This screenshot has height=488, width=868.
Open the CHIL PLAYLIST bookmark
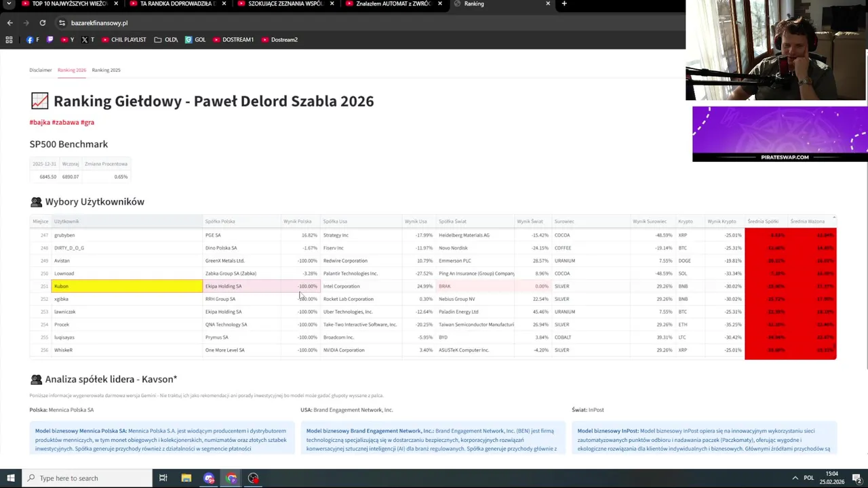124,40
